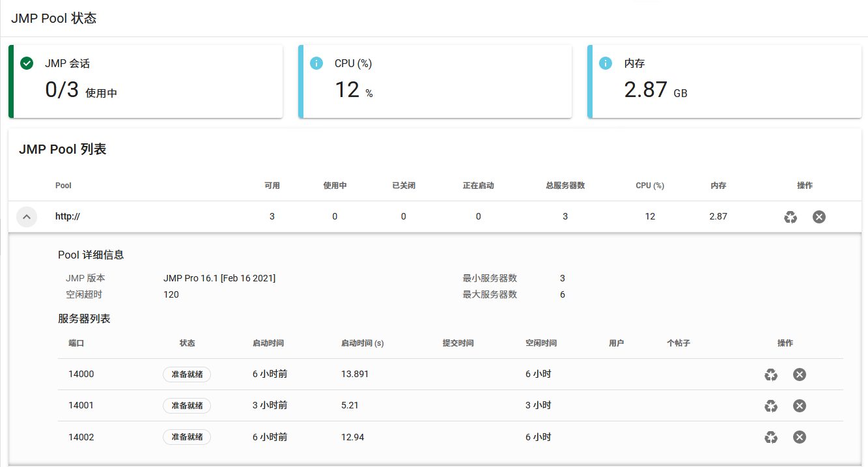
Task: Close the server on port 14002
Action: coord(800,437)
